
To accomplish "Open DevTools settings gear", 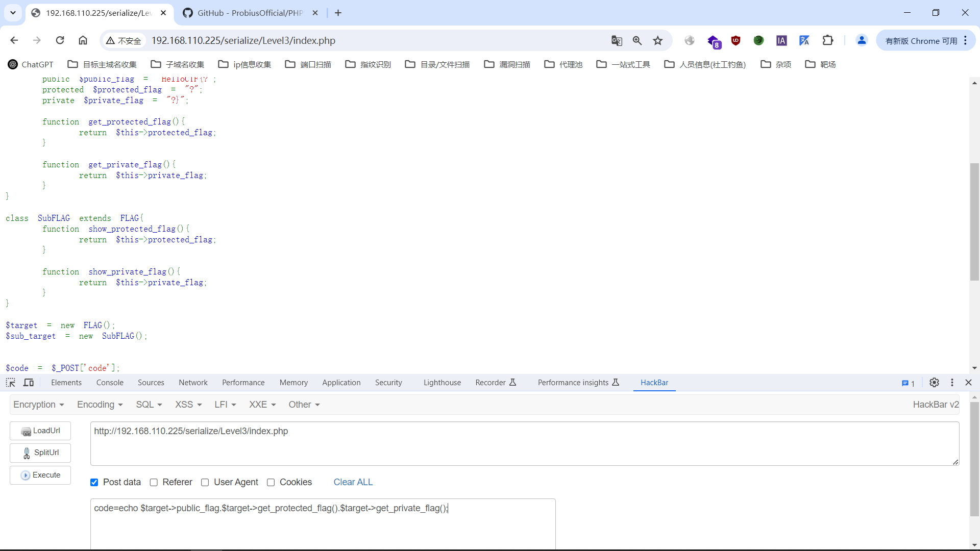I will click(934, 383).
